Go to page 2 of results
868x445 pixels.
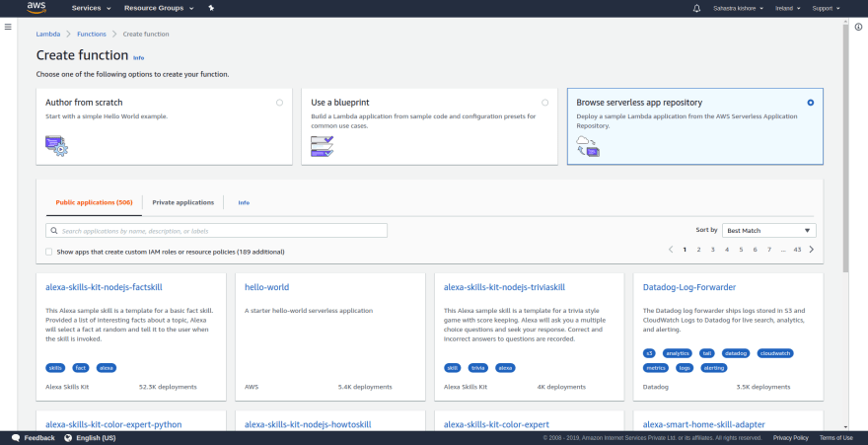point(698,250)
